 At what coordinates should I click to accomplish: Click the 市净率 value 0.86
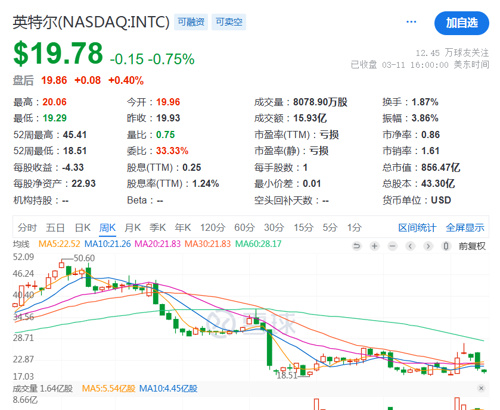click(430, 135)
